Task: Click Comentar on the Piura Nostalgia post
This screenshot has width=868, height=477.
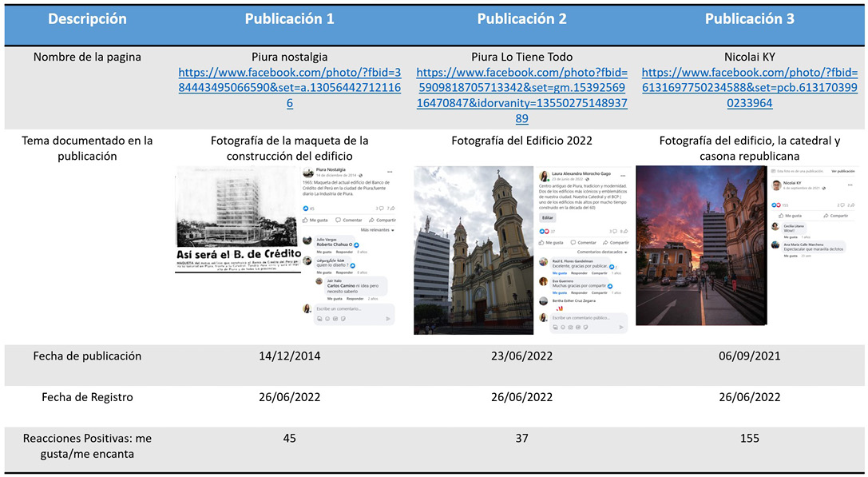Action: [x=348, y=220]
